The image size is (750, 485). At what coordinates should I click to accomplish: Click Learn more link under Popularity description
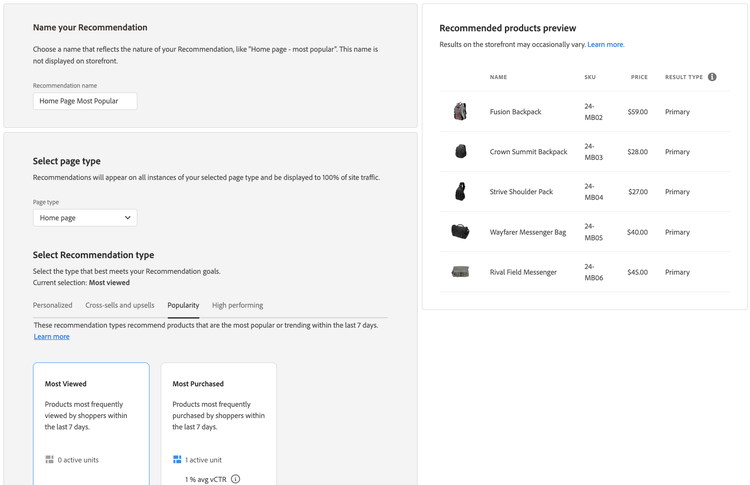tap(52, 337)
